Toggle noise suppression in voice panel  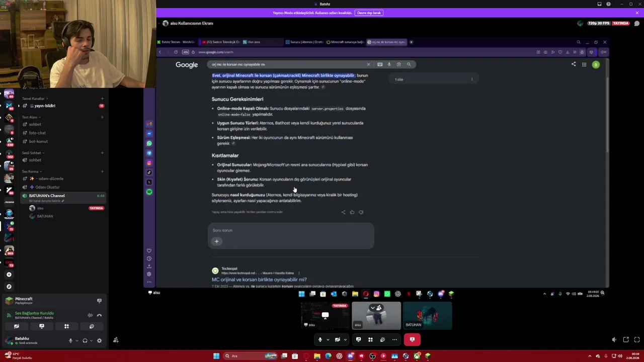coord(91,315)
